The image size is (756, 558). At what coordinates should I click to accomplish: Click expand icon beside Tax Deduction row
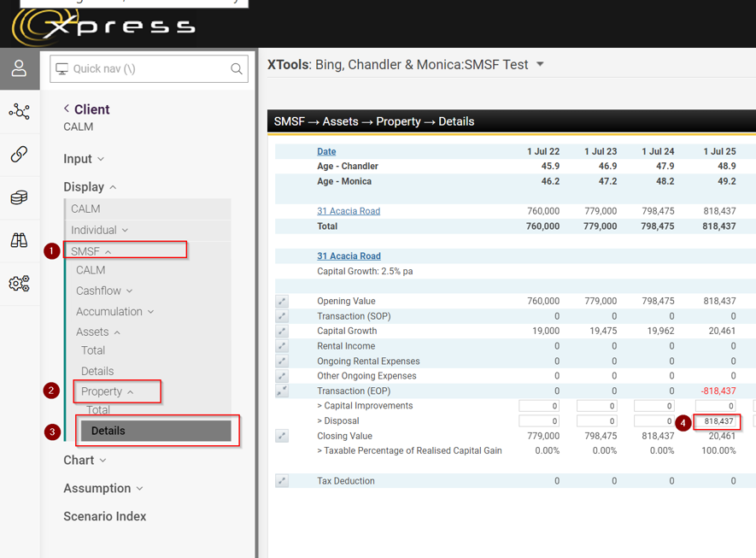click(282, 481)
